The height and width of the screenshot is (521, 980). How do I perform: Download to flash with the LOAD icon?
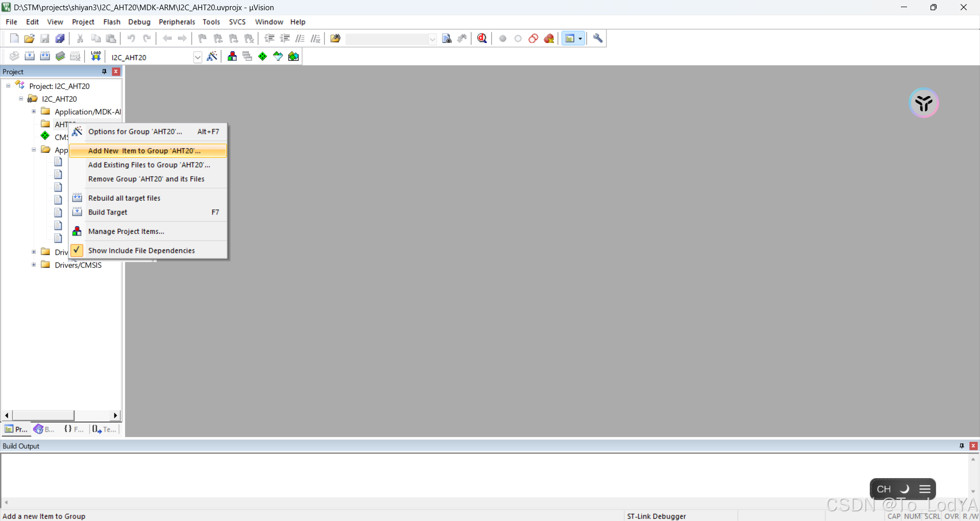(x=95, y=56)
